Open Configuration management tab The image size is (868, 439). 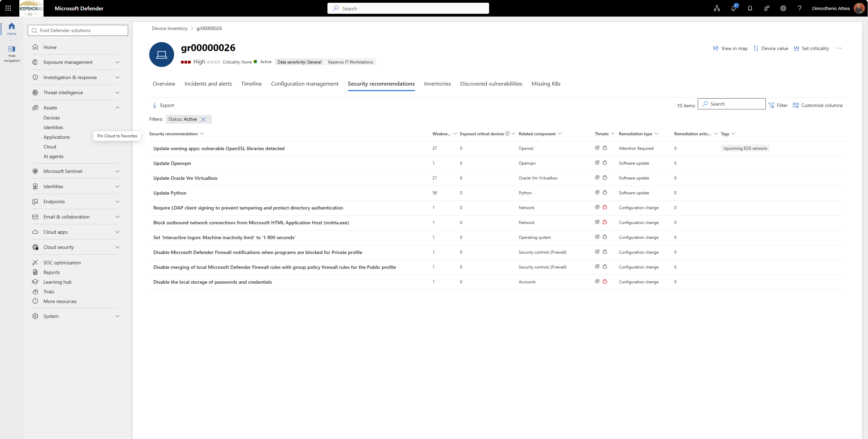[305, 84]
